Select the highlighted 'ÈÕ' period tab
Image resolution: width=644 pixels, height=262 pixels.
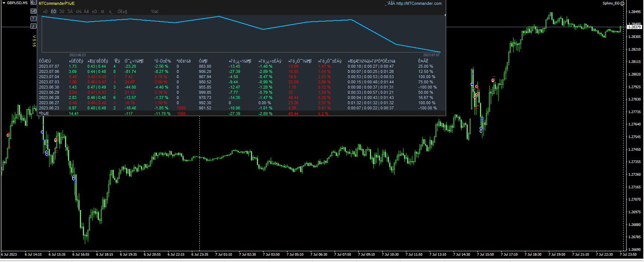[x=54, y=12]
